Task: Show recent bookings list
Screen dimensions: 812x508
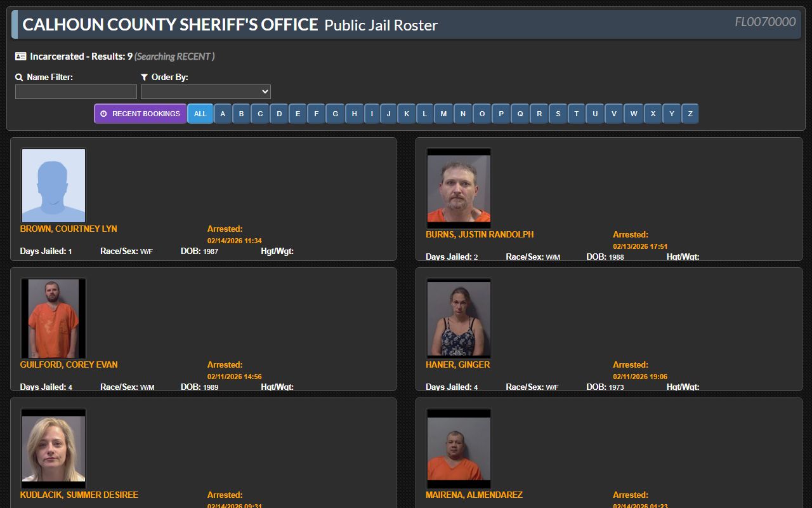Action: tap(140, 114)
